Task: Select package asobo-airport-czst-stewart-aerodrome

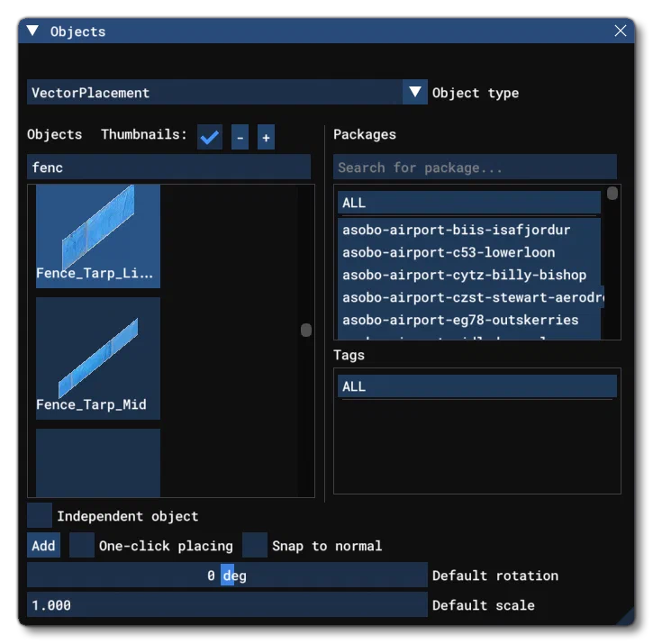Action: tap(470, 297)
